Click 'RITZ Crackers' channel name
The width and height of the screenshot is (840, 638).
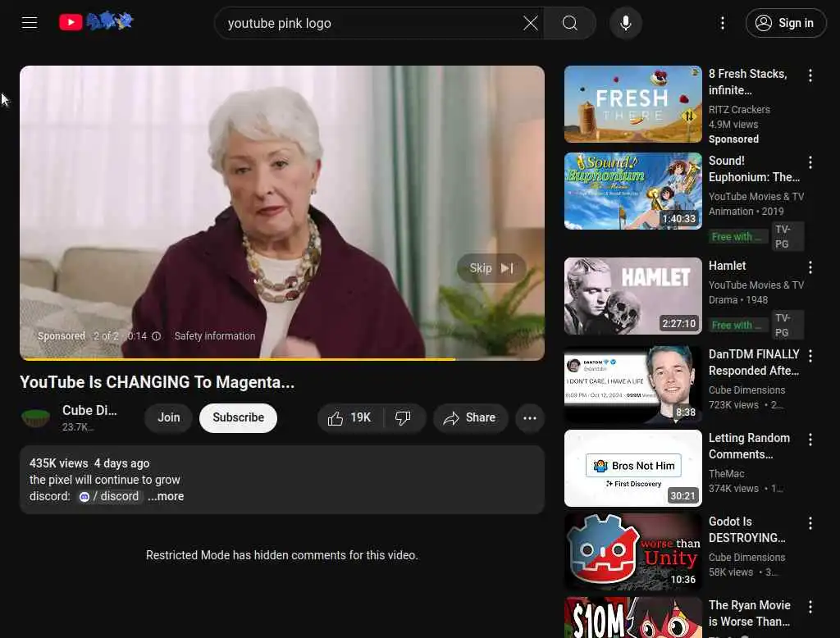[x=739, y=109]
